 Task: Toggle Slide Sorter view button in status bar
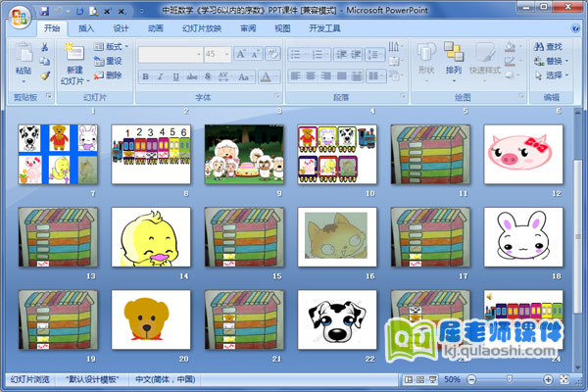(x=420, y=379)
